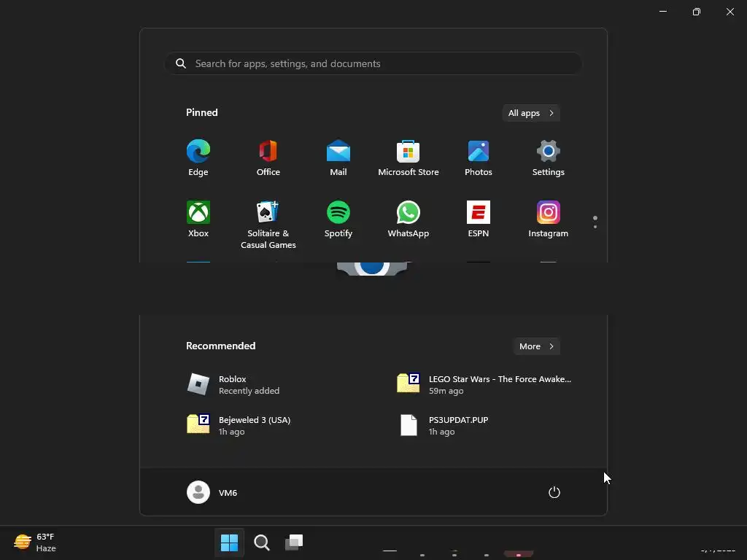Screen dimensions: 747x560
Task: Open the WhatsApp pinned app
Action: pyautogui.click(x=409, y=219)
